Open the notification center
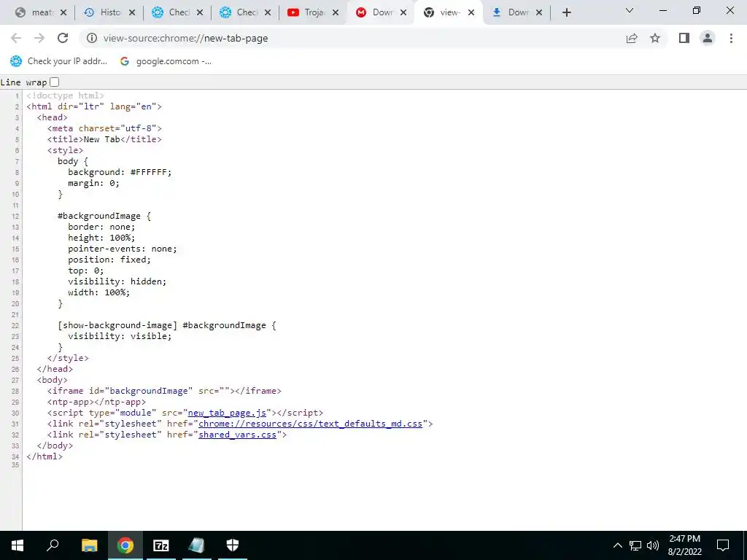This screenshot has width=747, height=560. (723, 545)
